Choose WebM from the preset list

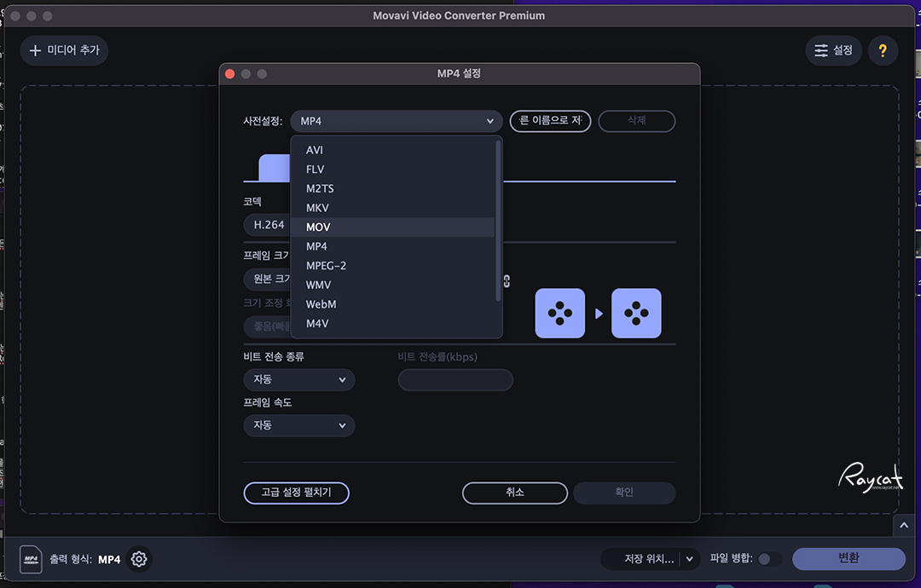click(x=392, y=304)
